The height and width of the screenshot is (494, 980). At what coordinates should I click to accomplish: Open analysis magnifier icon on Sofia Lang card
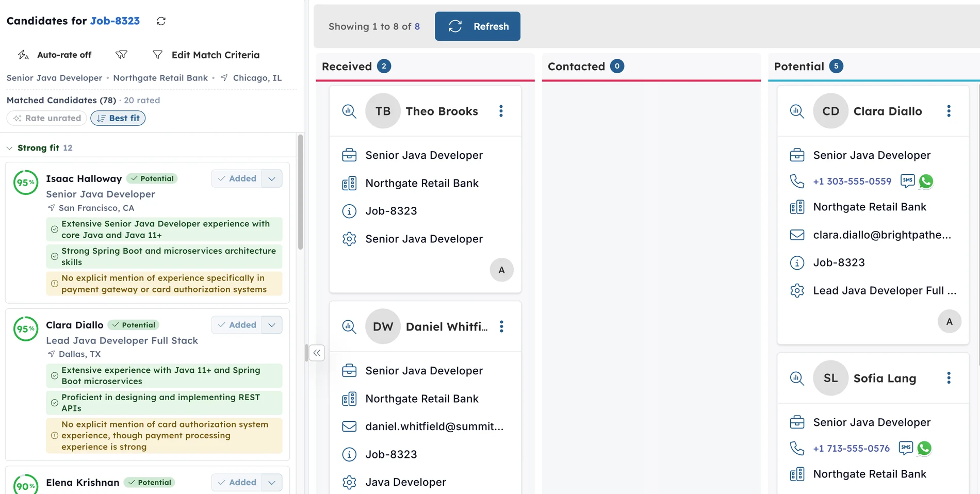(x=797, y=378)
